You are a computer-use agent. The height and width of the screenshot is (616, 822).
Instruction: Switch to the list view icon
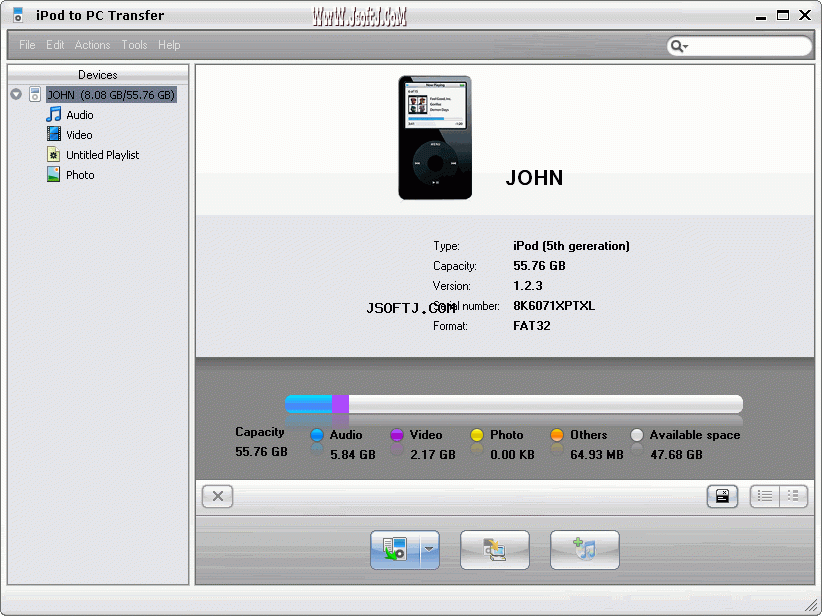tap(765, 496)
